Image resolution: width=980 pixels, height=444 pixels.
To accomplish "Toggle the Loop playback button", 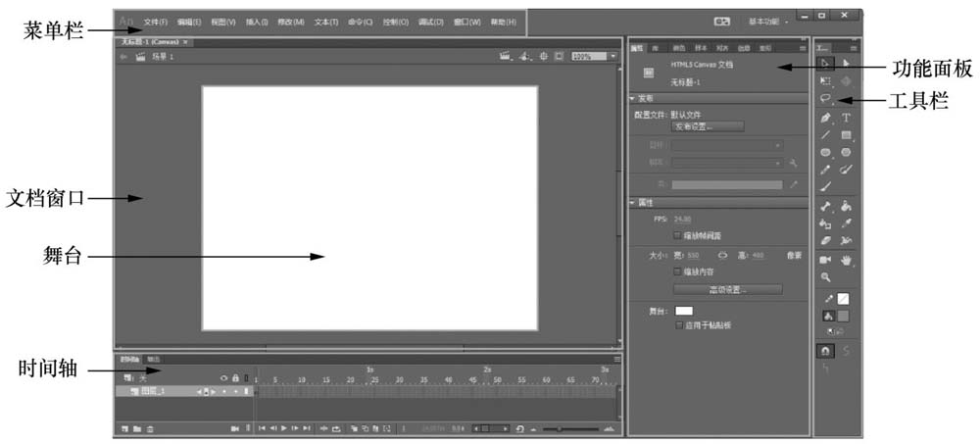I will (x=337, y=429).
